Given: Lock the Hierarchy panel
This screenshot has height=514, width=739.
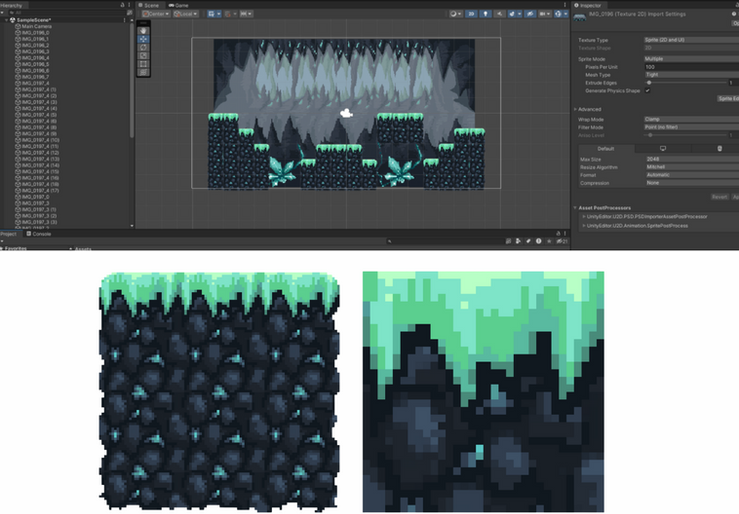Looking at the screenshot, I should coord(123,5).
